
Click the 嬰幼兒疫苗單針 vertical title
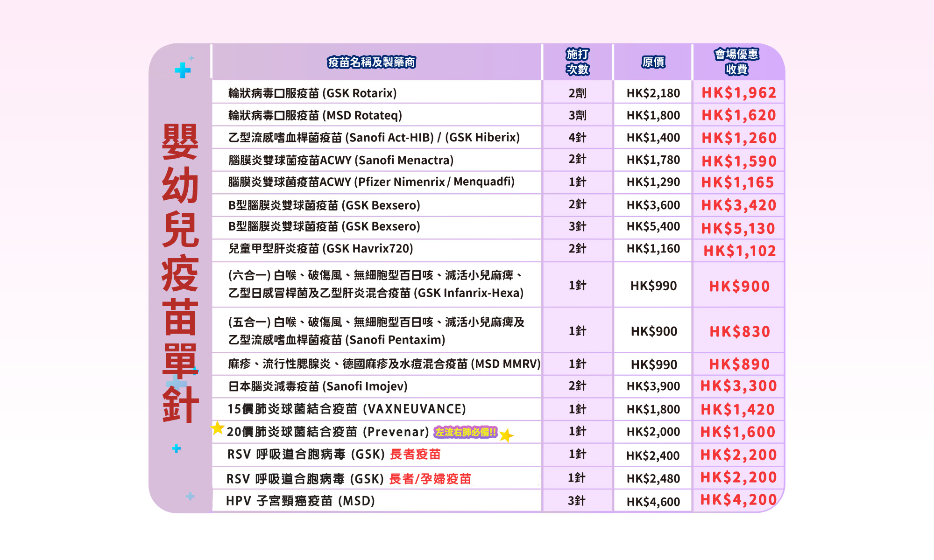180,273
